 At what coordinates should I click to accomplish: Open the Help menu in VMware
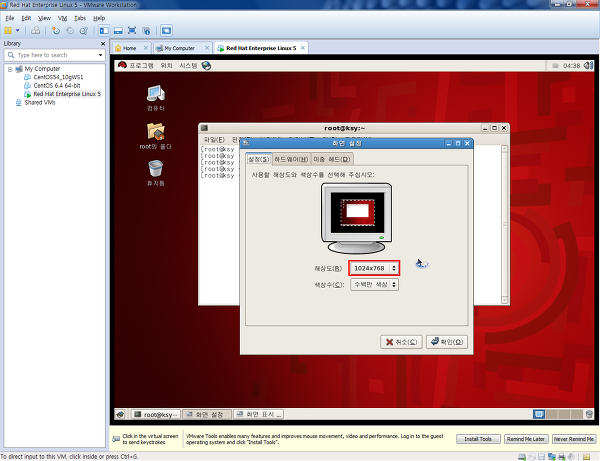point(99,18)
